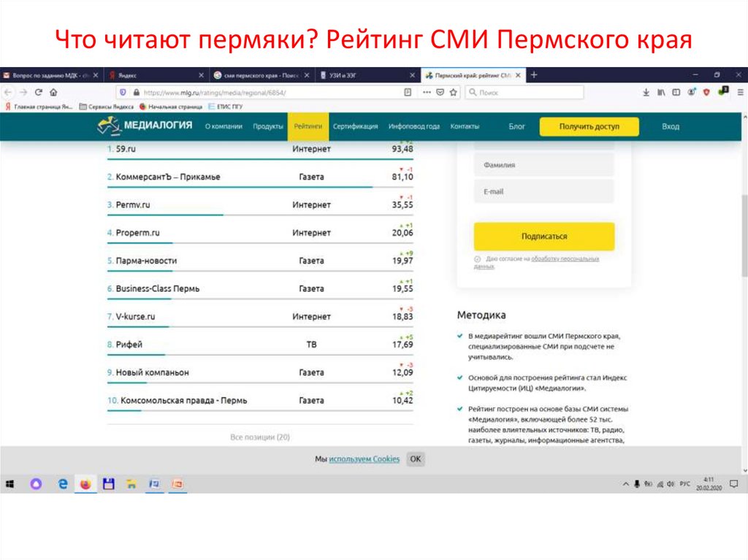Screen dimensions: 748x560
Task: Reload the current page
Action: point(39,93)
